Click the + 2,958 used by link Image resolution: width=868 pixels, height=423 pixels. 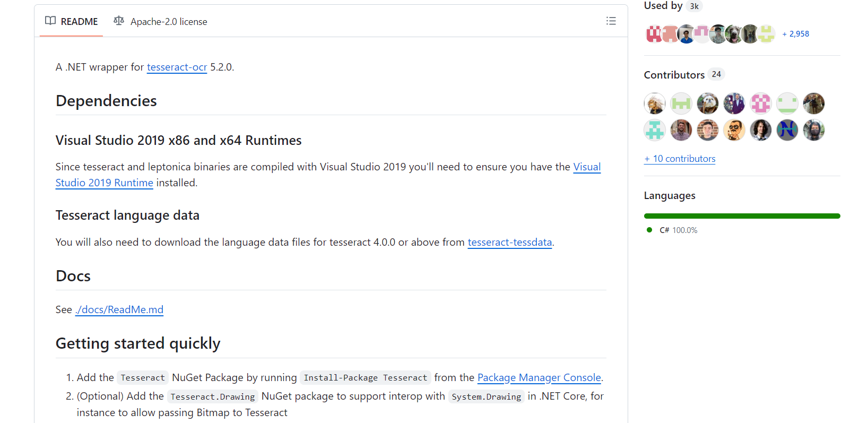click(795, 34)
